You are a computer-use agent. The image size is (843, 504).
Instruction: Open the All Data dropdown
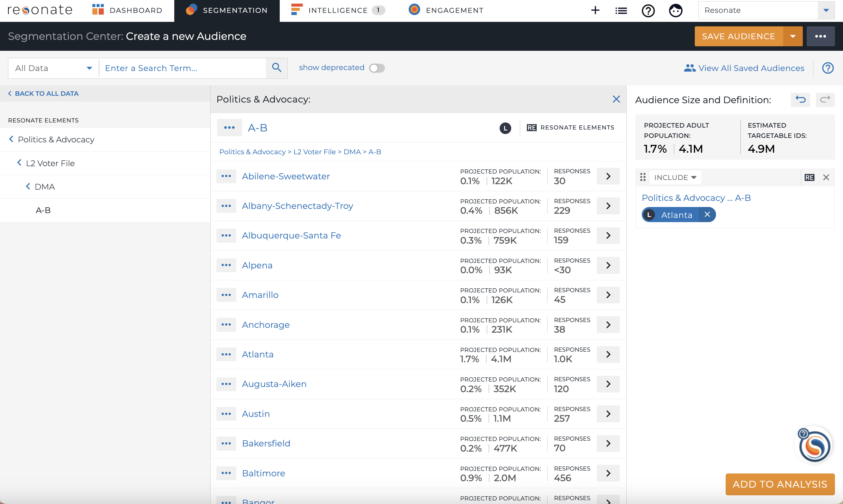[53, 68]
